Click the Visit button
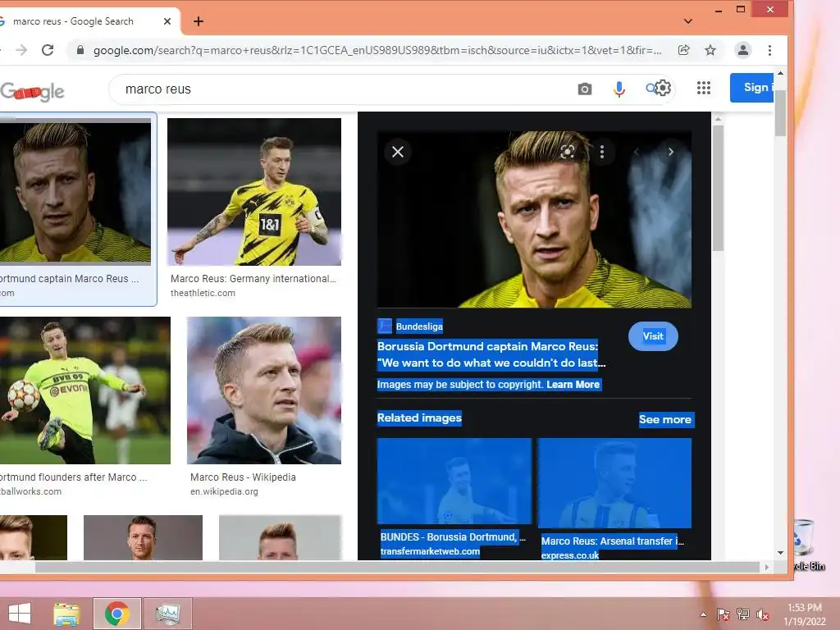The image size is (840, 630). coord(653,336)
